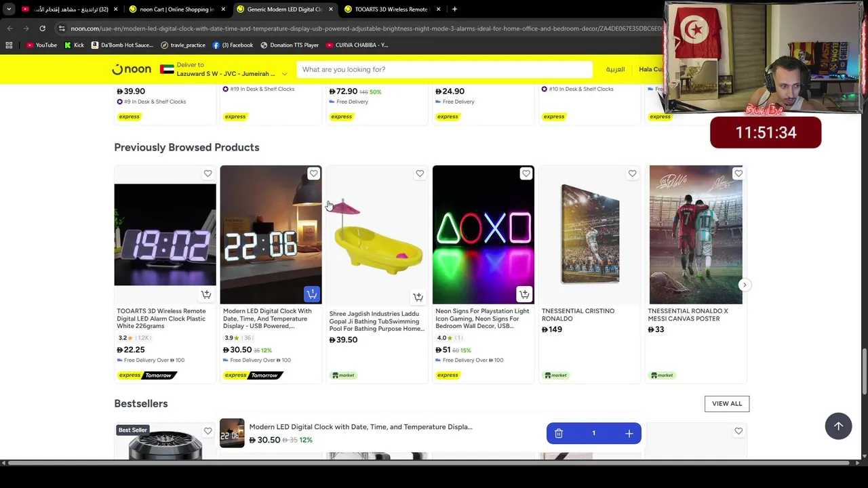The image size is (868, 488).
Task: View site information icon in address bar
Action: (x=62, y=28)
